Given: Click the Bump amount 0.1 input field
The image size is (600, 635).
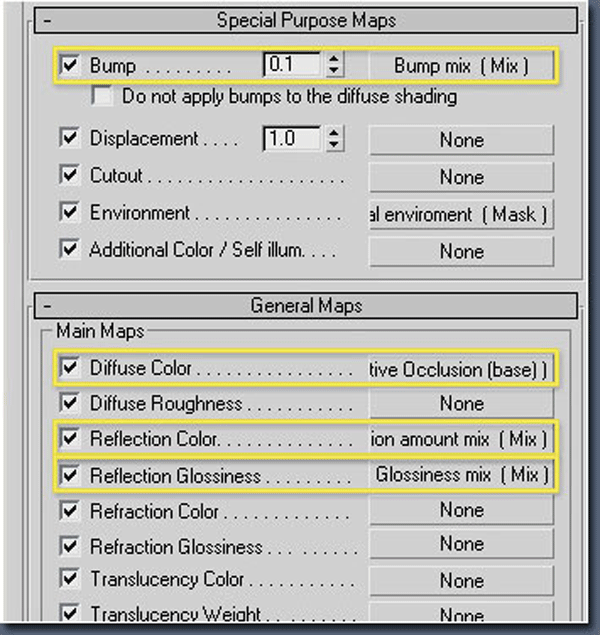Looking at the screenshot, I should tap(292, 66).
